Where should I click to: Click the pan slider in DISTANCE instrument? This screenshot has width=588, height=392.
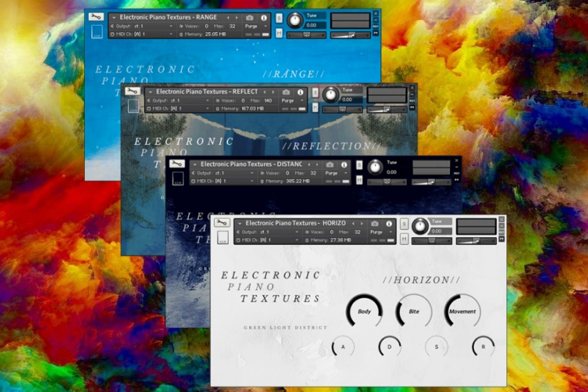387,182
